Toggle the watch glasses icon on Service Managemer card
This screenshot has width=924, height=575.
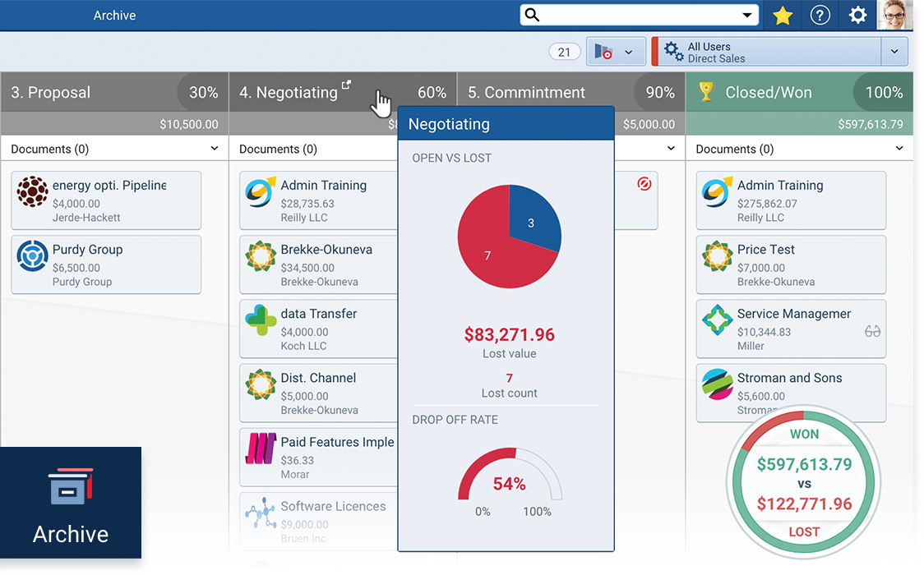tap(873, 329)
